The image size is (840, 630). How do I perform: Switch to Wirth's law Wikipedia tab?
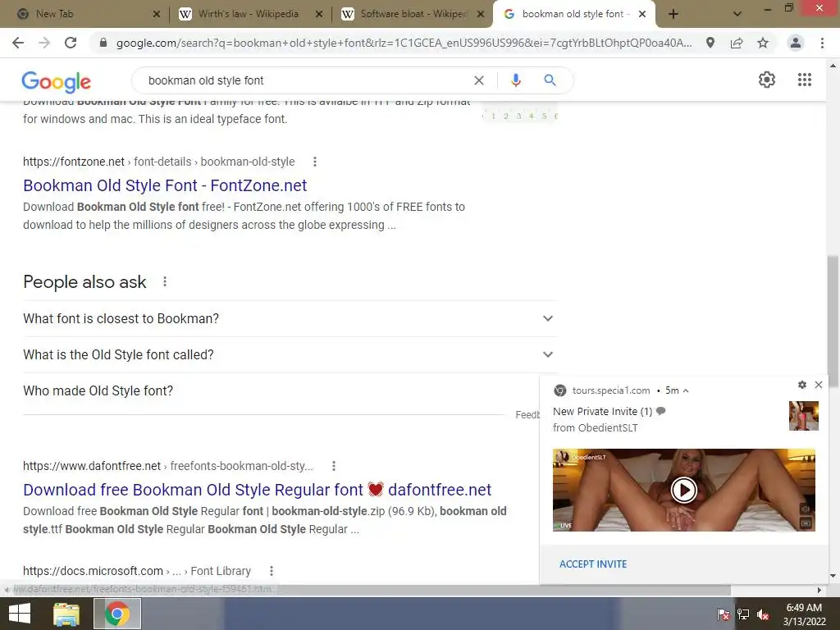248,14
